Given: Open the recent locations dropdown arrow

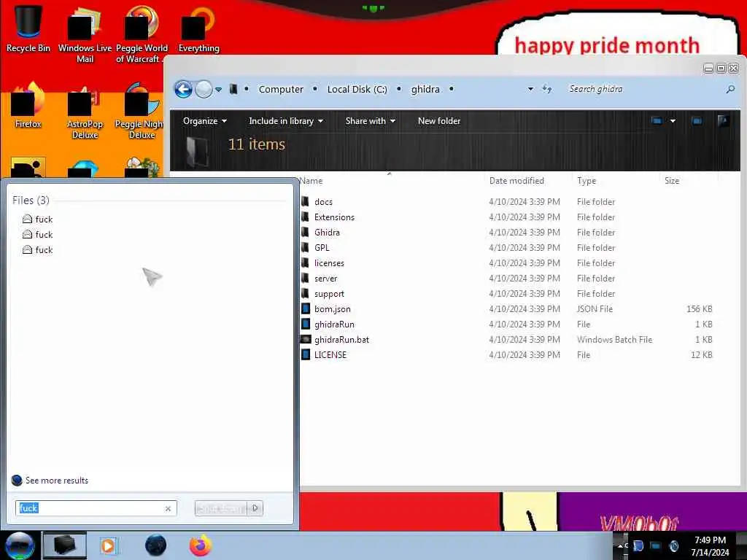Looking at the screenshot, I should coord(218,90).
